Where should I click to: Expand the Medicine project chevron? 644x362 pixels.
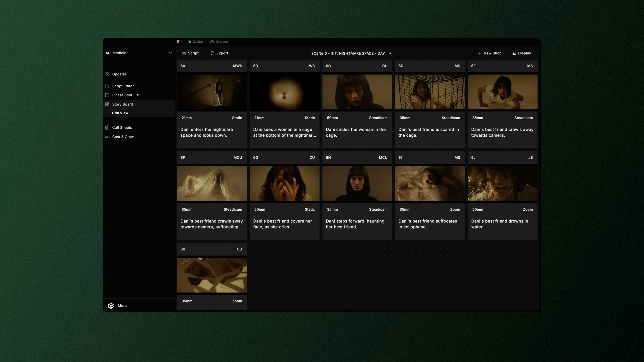(x=171, y=53)
